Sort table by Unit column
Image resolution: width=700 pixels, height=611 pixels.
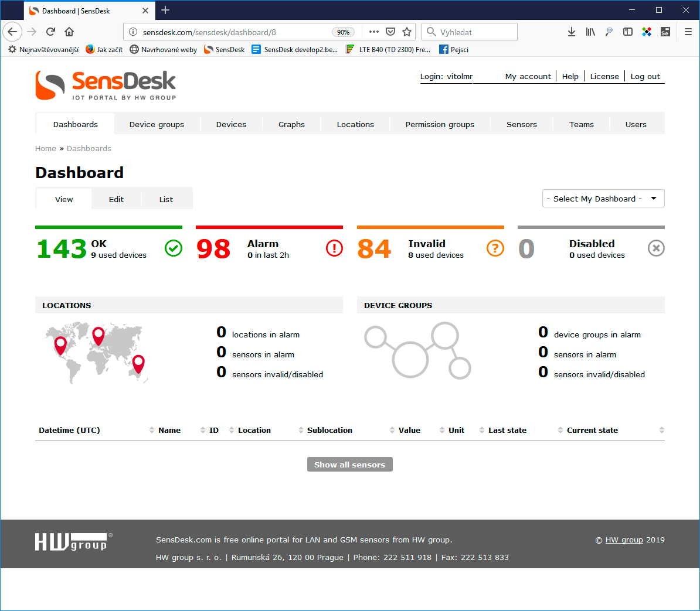click(x=456, y=430)
